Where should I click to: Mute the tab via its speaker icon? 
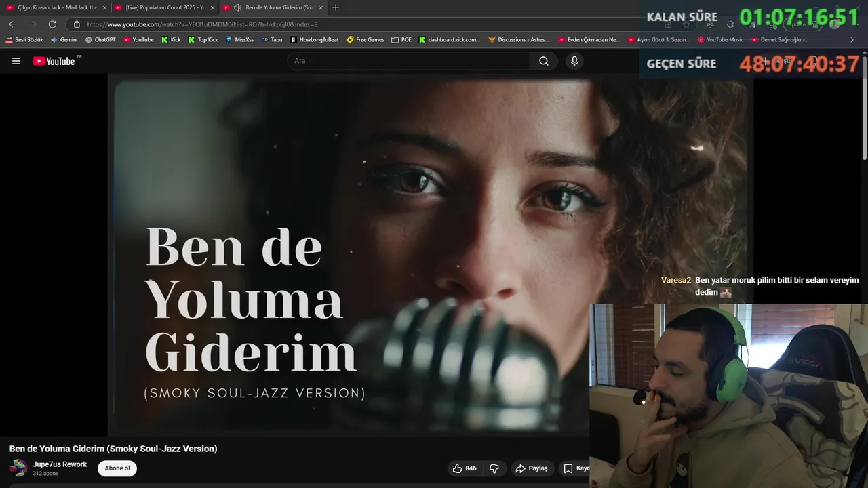coord(237,7)
